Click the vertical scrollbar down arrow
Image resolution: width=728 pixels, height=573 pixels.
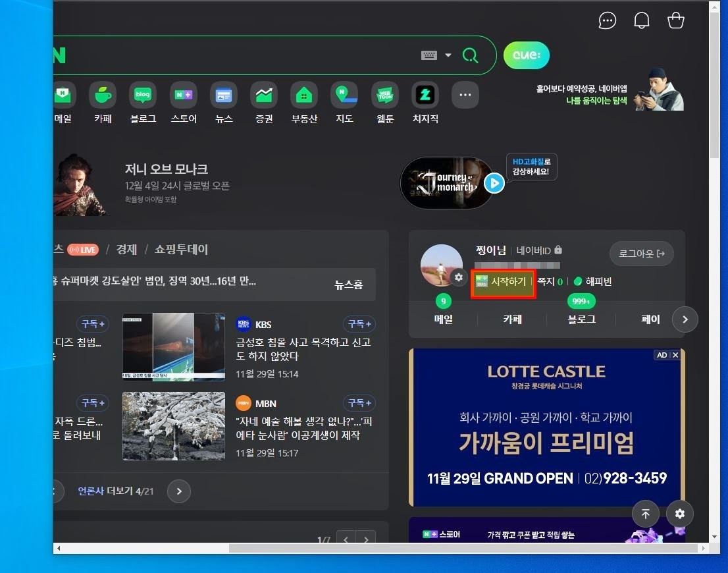click(715, 537)
